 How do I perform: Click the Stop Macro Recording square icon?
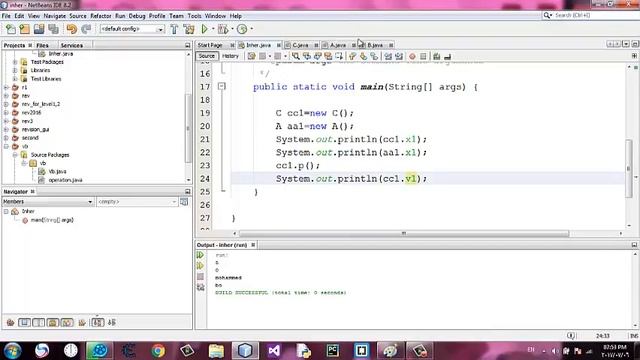[423, 56]
